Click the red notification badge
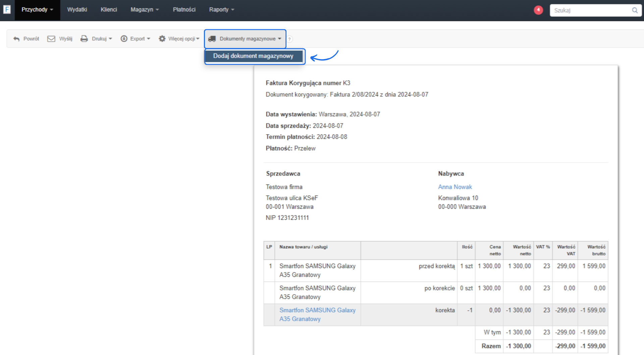 [x=538, y=10]
